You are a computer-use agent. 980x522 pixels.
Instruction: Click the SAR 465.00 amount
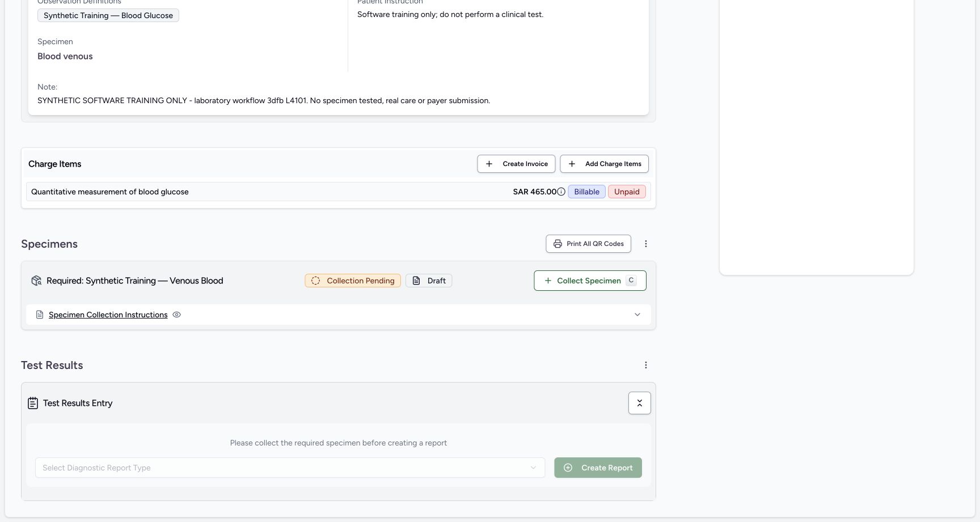(535, 192)
